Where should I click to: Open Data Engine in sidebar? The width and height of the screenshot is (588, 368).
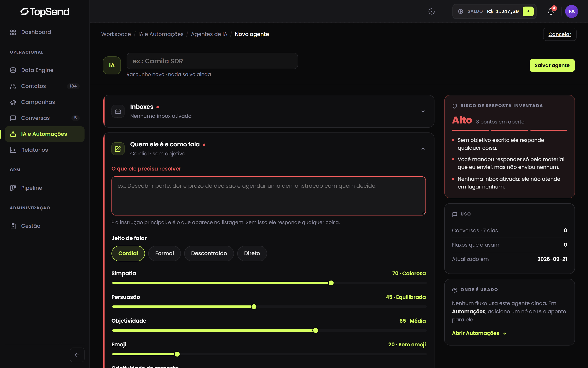click(45, 70)
